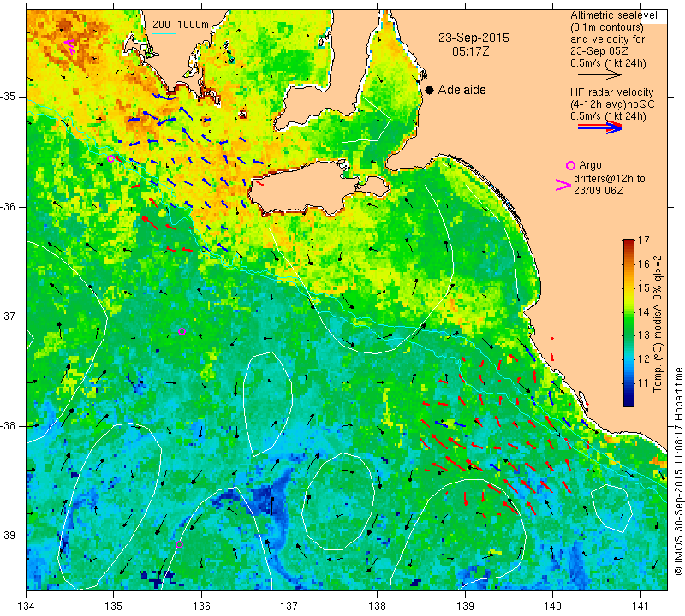Click the Argo float marker near 135°E, 35.5°S
Viewport: 685px width, 616px height.
tap(111, 158)
